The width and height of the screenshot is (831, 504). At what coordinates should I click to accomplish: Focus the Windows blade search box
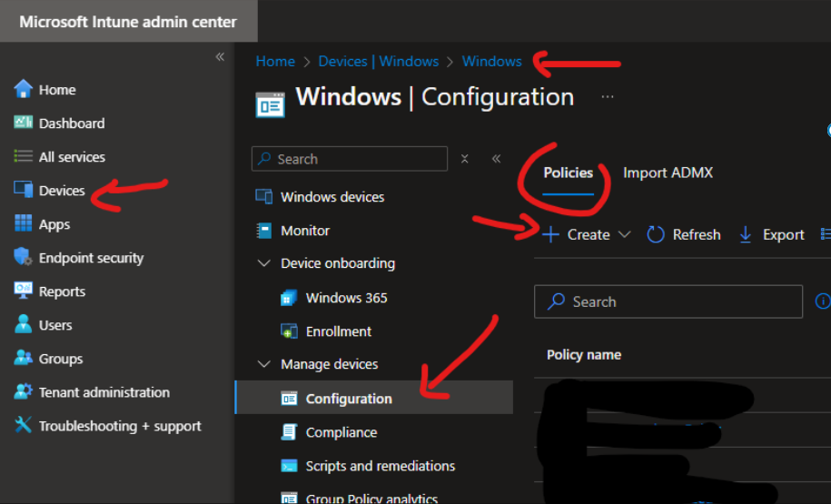click(350, 159)
